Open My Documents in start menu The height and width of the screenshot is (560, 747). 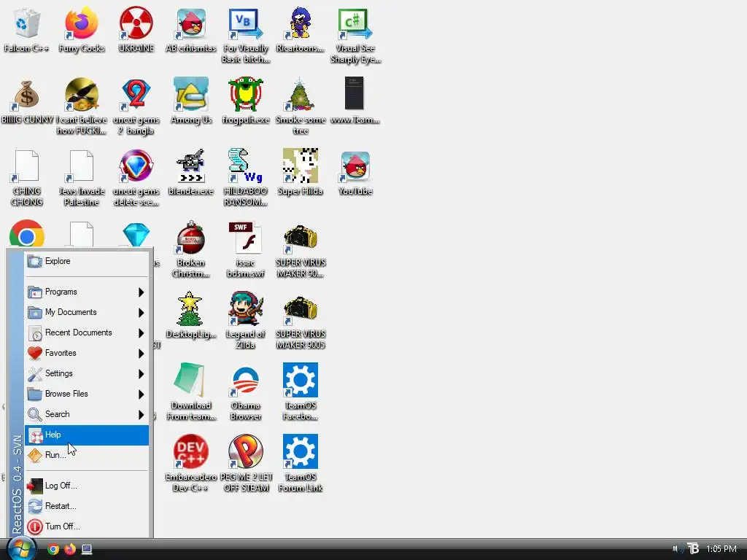coord(87,312)
